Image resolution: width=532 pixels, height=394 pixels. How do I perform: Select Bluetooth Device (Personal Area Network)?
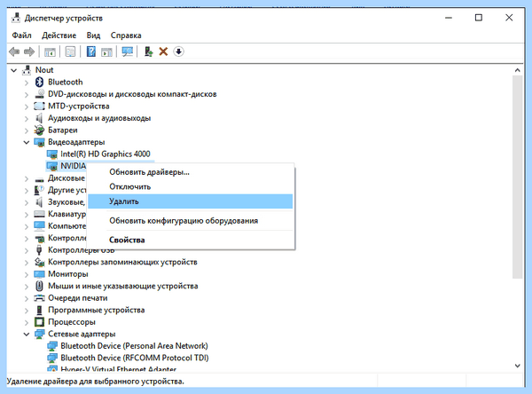pyautogui.click(x=135, y=346)
